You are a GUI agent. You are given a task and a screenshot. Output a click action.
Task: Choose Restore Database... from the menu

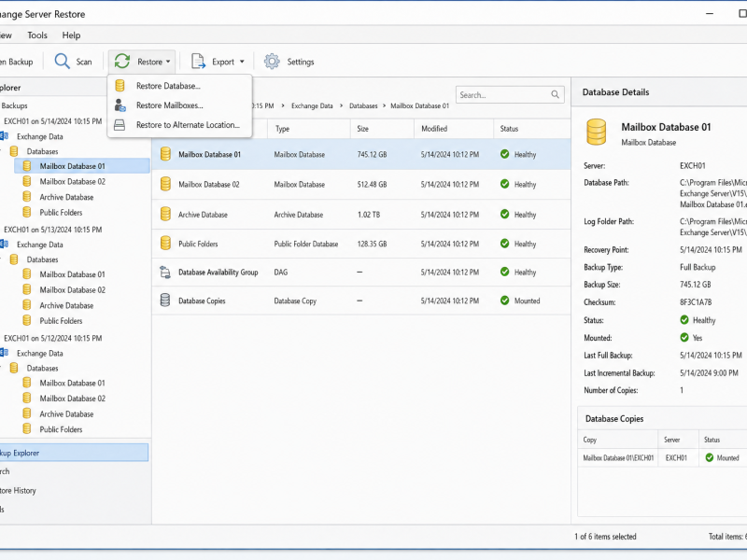179,86
